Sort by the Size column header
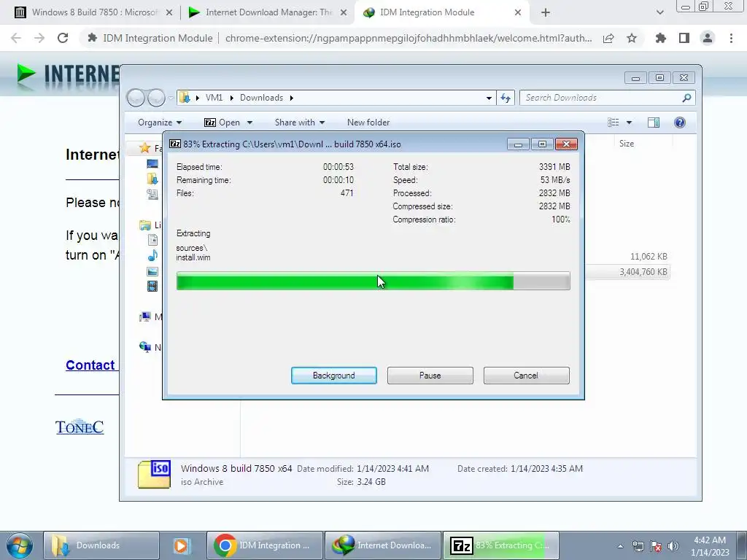747x560 pixels. click(627, 144)
